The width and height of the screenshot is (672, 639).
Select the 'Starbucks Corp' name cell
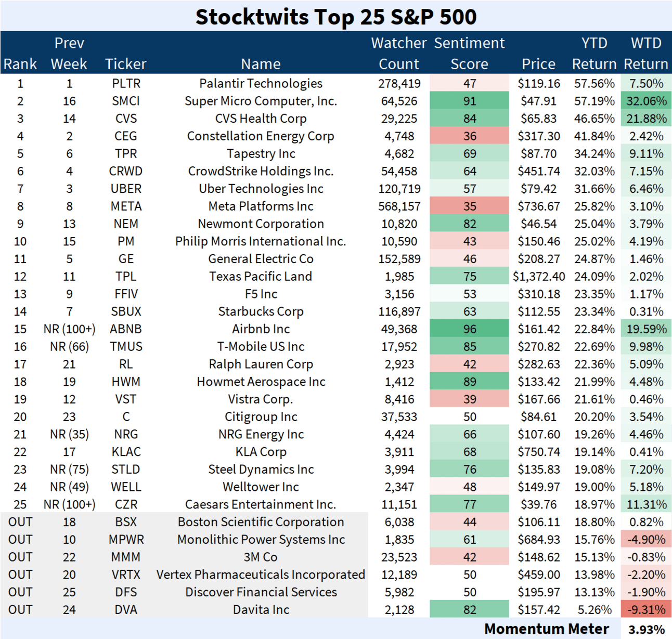261,312
